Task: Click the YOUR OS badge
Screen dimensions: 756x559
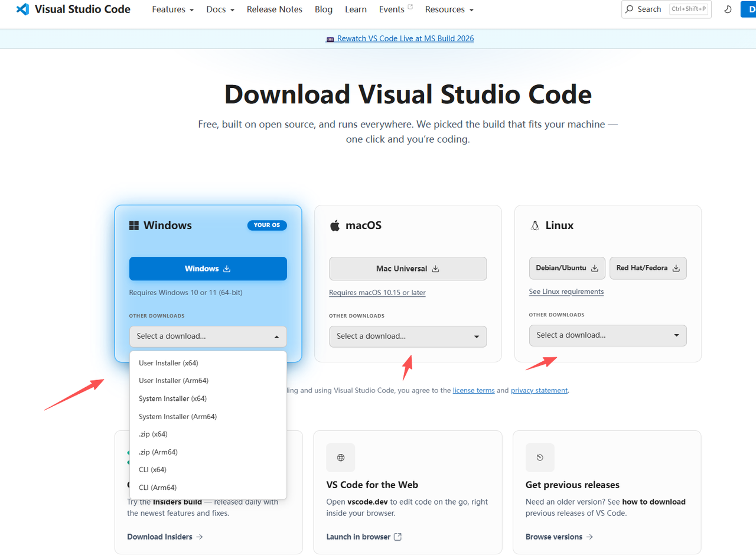Action: [267, 225]
